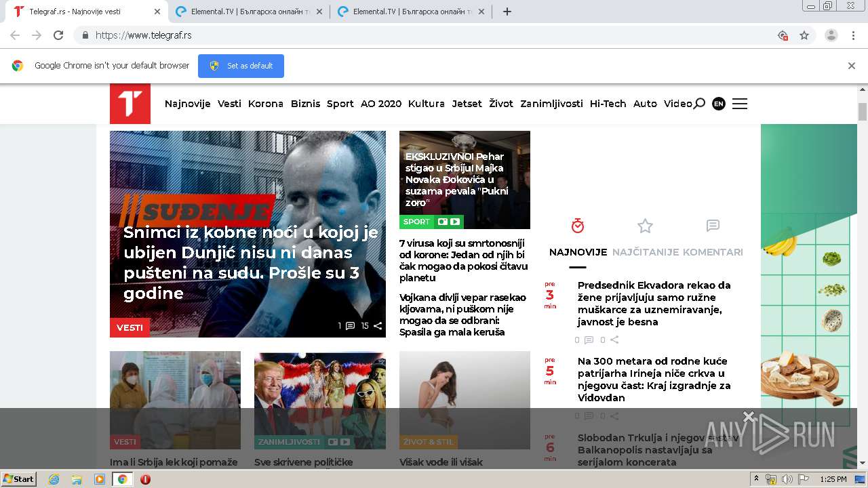This screenshot has height=488, width=868.
Task: Open patrijarh Irinej crkva article
Action: (654, 380)
